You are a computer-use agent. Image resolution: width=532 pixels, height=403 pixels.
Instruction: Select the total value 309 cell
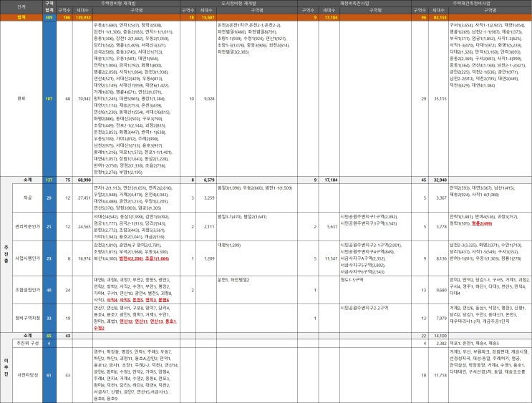point(49,17)
